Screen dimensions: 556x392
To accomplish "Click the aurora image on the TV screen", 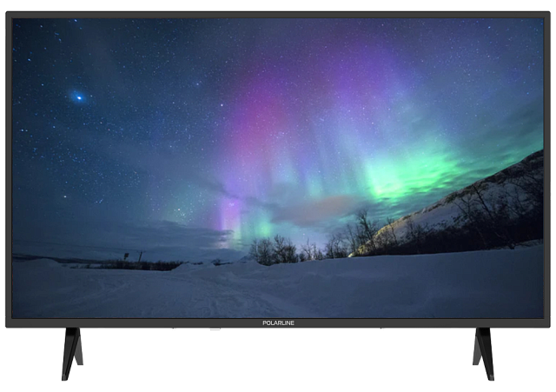I will [x=278, y=168].
